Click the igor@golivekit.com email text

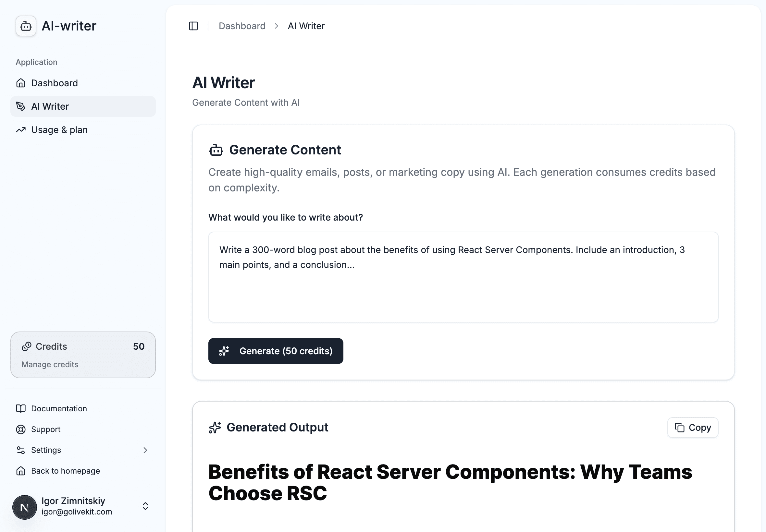click(77, 512)
